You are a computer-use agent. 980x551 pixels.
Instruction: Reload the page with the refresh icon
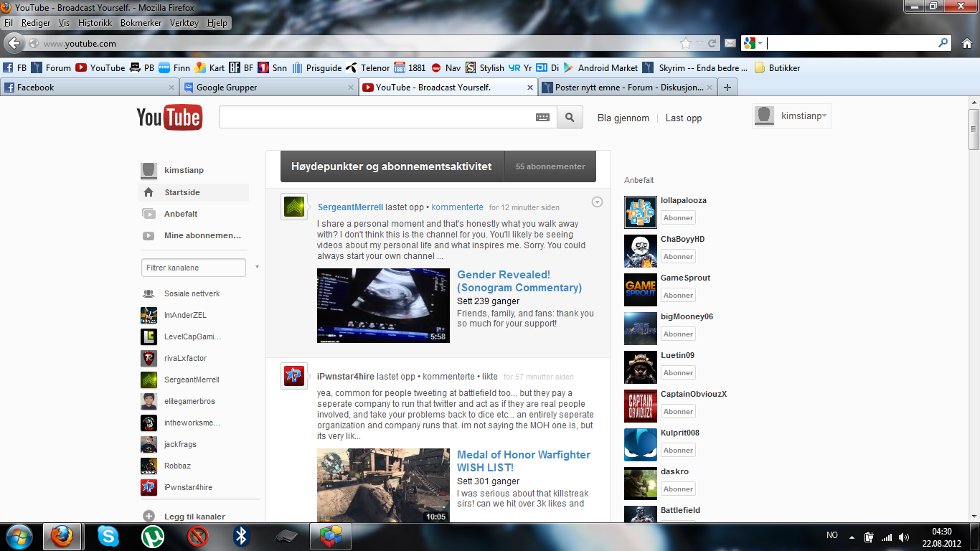712,43
